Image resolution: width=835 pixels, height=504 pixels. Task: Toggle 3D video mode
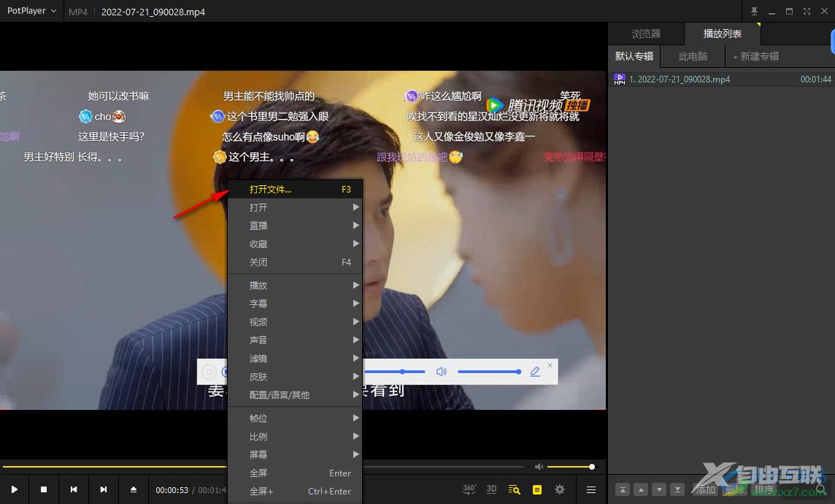point(491,489)
